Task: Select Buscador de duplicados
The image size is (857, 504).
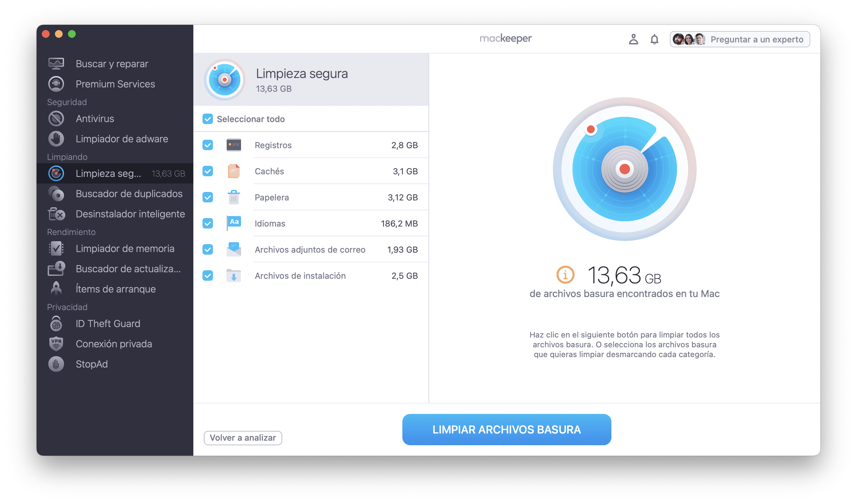Action: click(115, 194)
